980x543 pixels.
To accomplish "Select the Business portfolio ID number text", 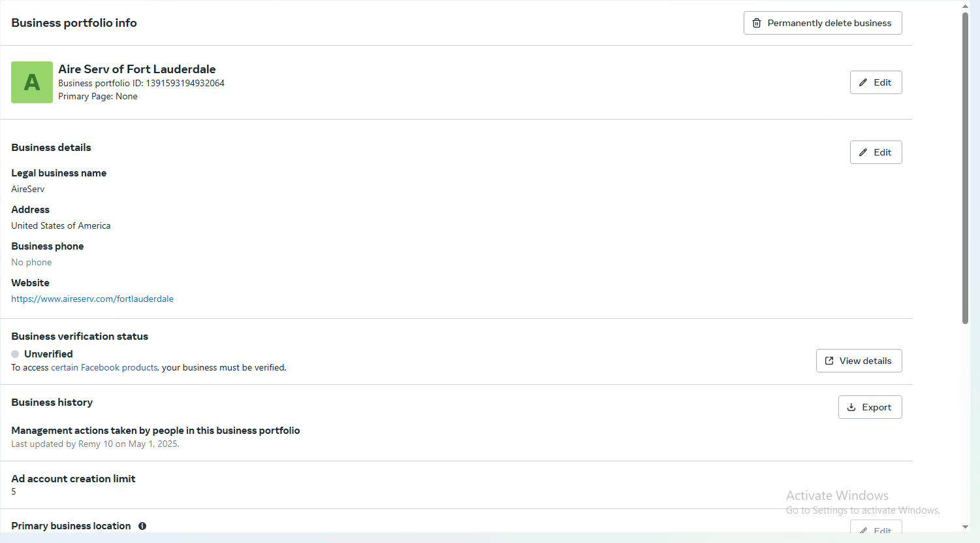I will 185,83.
